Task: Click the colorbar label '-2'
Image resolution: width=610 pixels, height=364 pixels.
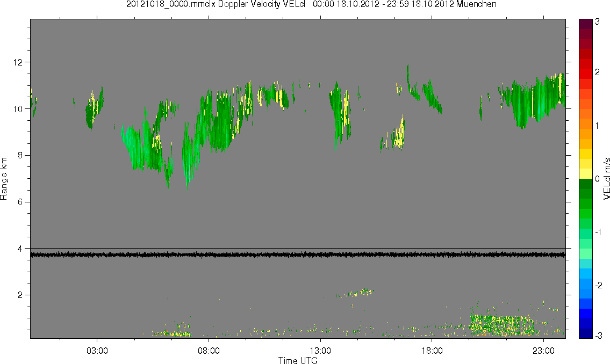Action: tap(599, 285)
